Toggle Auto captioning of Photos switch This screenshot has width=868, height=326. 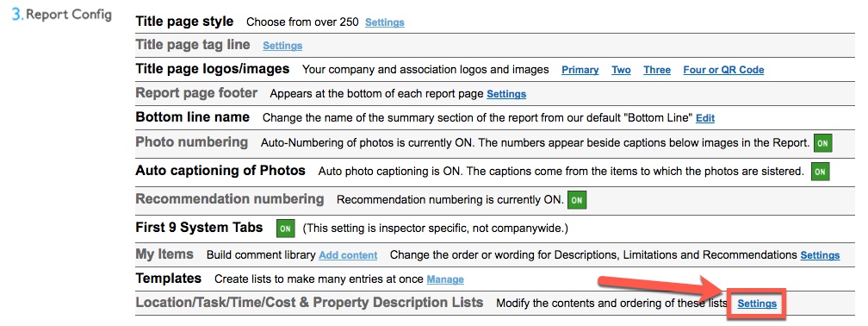820,172
